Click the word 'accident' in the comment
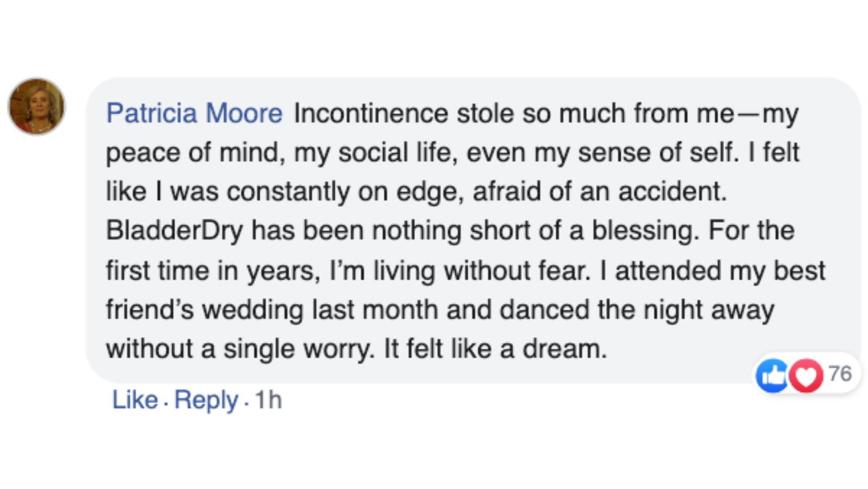 [x=671, y=193]
